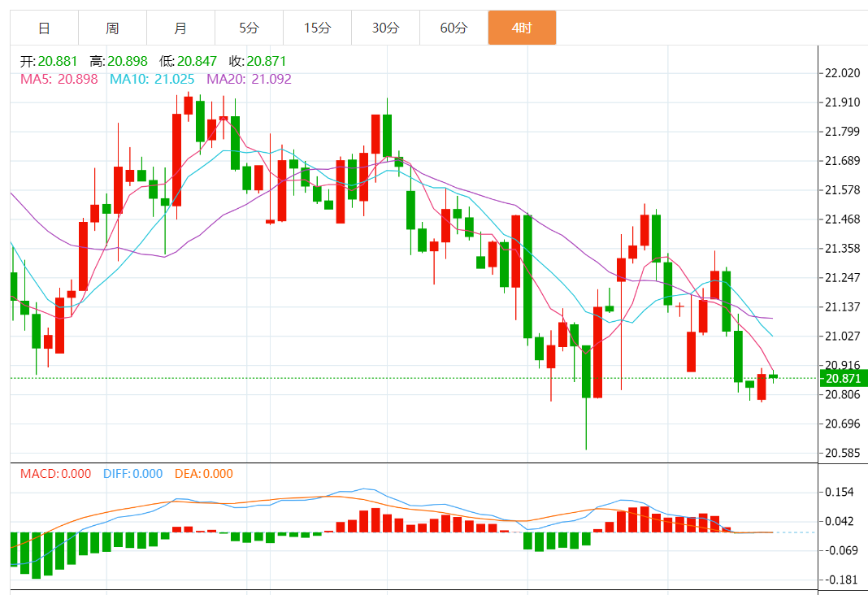Click the 20.806 price axis label
The image size is (868, 595).
pyautogui.click(x=843, y=395)
